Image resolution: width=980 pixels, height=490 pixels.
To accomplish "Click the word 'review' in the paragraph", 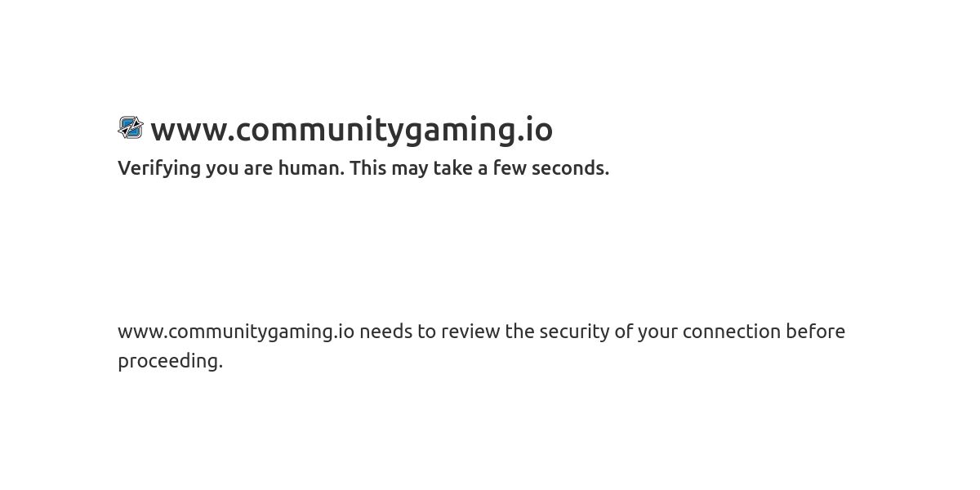I will 470,332.
